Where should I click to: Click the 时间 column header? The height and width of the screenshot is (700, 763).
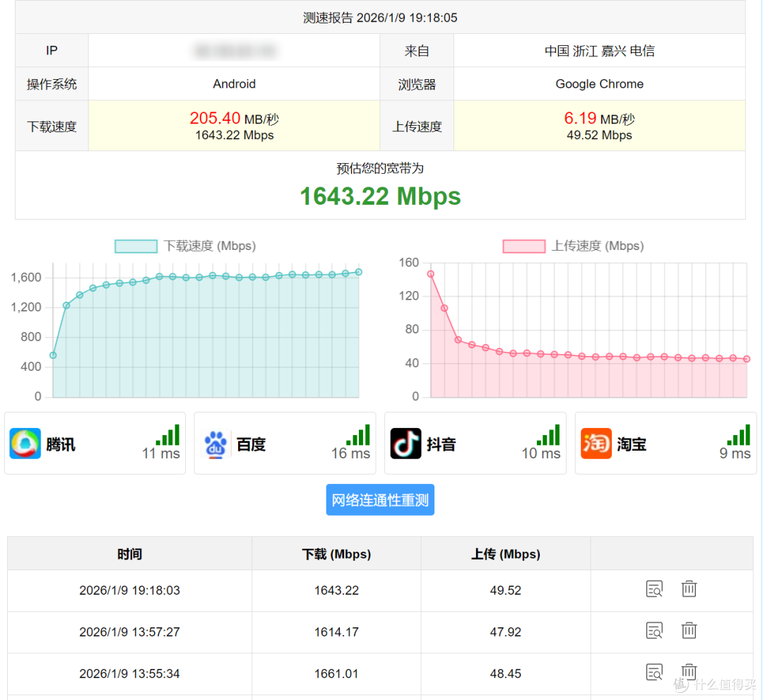129,554
